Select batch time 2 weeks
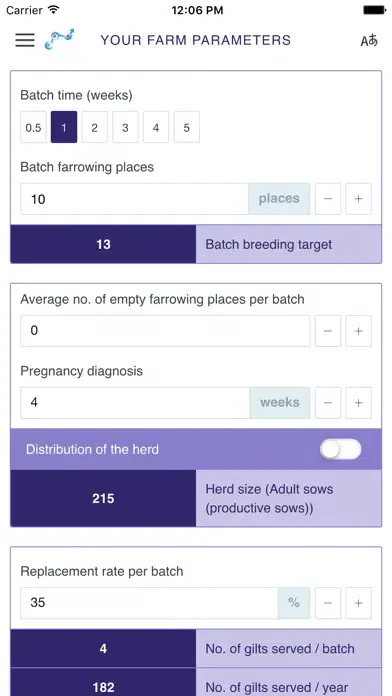392x696 pixels. tap(95, 127)
